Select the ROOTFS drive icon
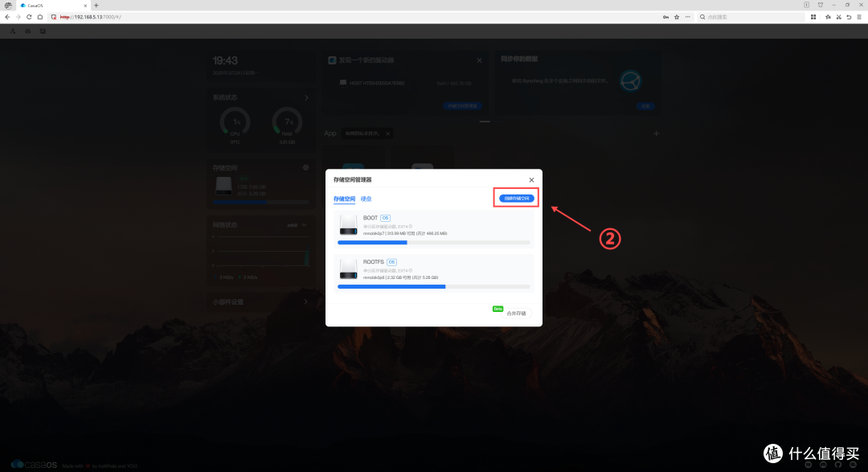Viewport: 868px width, 472px height. (x=348, y=269)
